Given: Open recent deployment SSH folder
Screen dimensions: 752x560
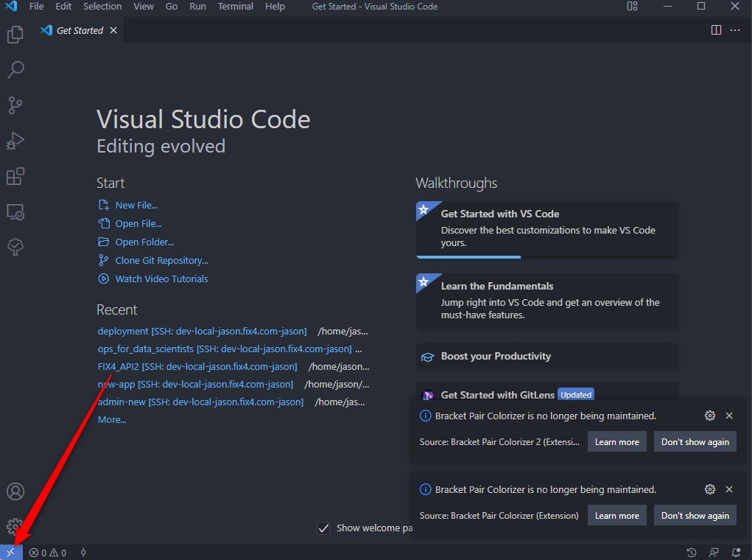Looking at the screenshot, I should tap(202, 331).
